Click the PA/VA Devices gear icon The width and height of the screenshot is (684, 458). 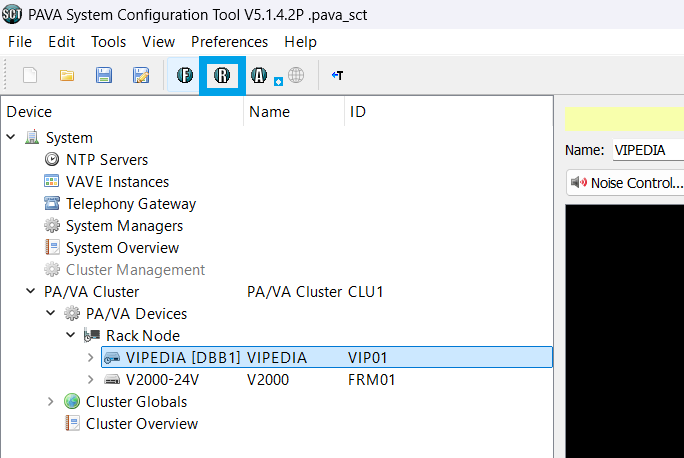point(72,313)
